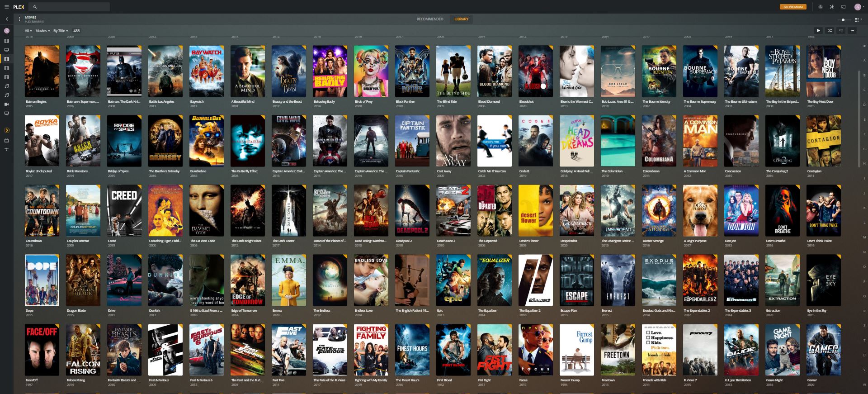Open the Everest poster
Screen dimensions: 868x394
point(618,280)
